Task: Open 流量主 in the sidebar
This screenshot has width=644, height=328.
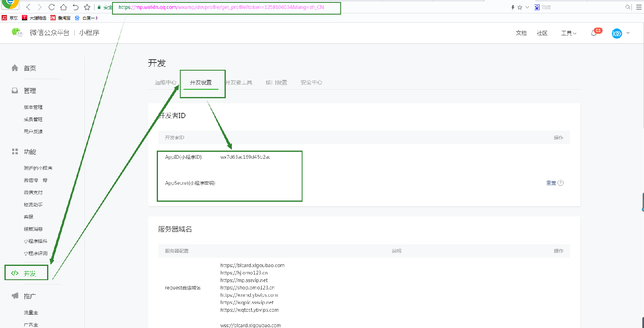Action: coord(31,313)
